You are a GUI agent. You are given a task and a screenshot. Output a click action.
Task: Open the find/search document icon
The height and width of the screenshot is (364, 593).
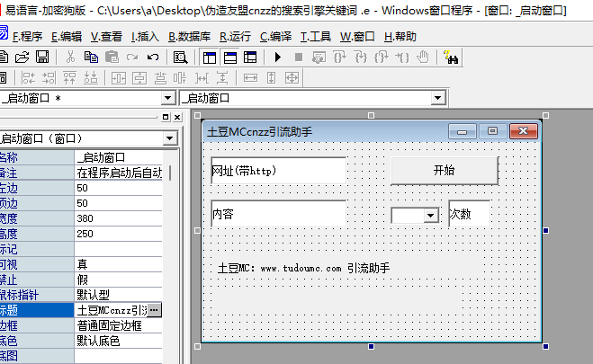180,58
